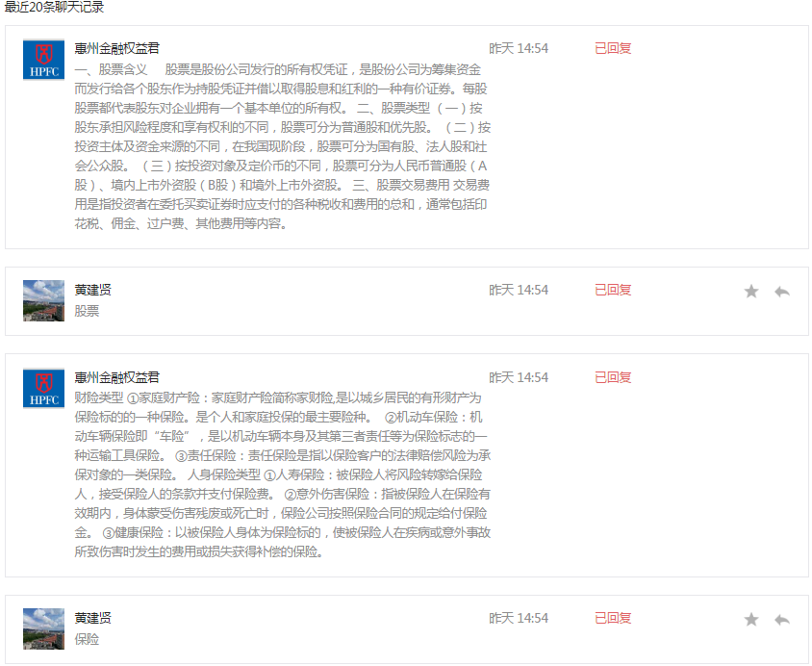Star the 股票 message from 黄建贤
Screen dimensions: 812x666
(x=751, y=292)
